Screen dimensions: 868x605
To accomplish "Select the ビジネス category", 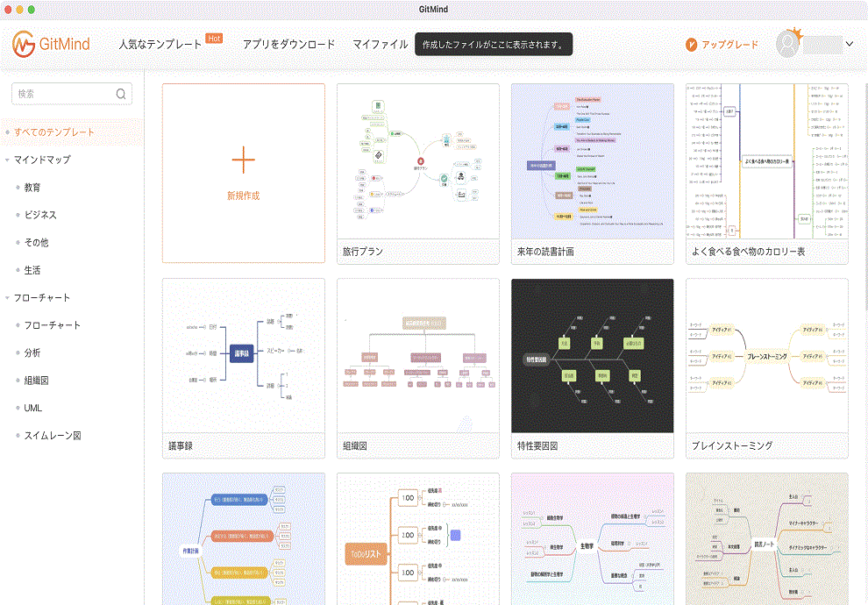I will coord(39,215).
